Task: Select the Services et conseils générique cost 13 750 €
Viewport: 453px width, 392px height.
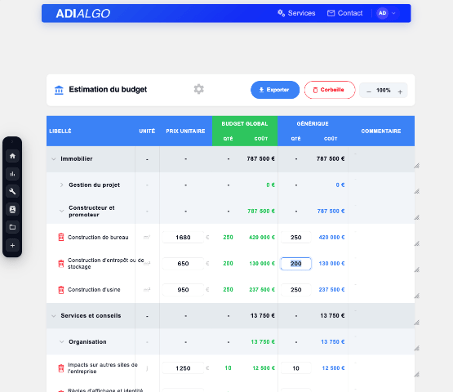Action: coord(332,316)
